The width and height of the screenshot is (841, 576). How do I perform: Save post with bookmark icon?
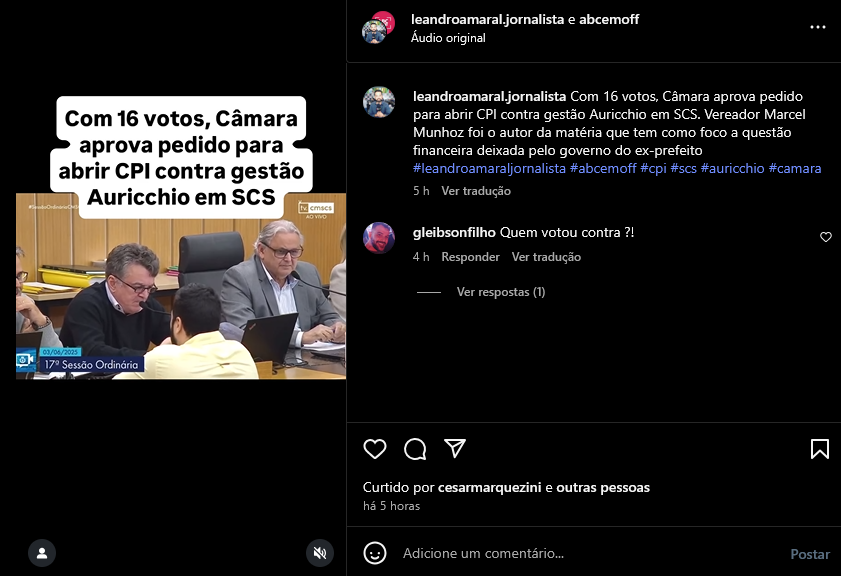820,449
